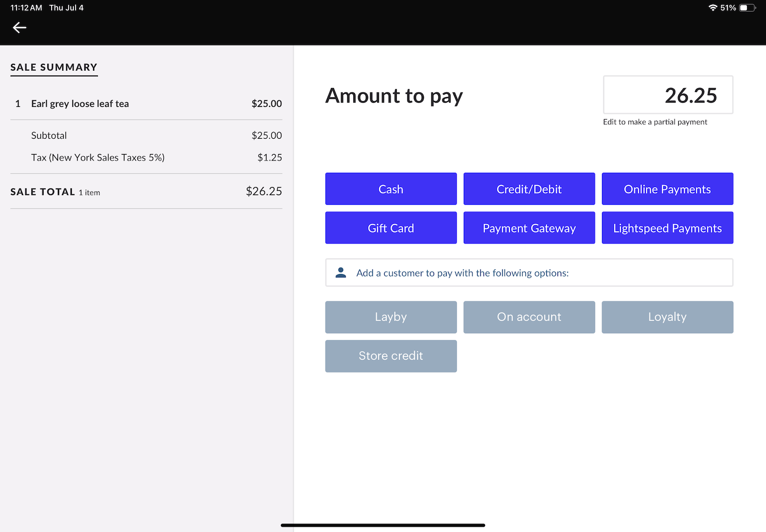
Task: Pay using Gift Card
Action: coord(391,228)
